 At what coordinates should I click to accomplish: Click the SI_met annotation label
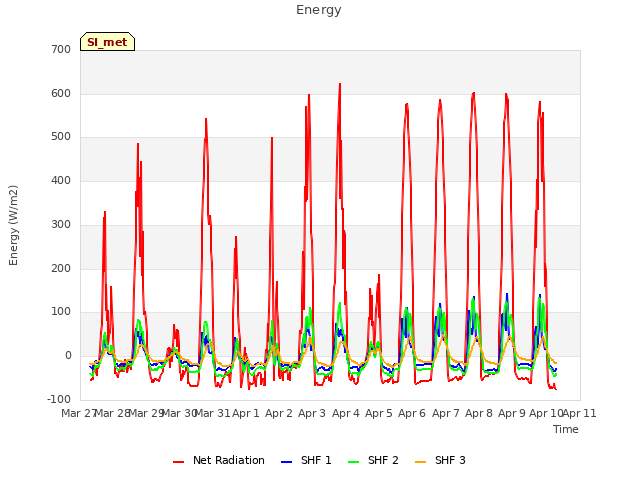tap(107, 42)
